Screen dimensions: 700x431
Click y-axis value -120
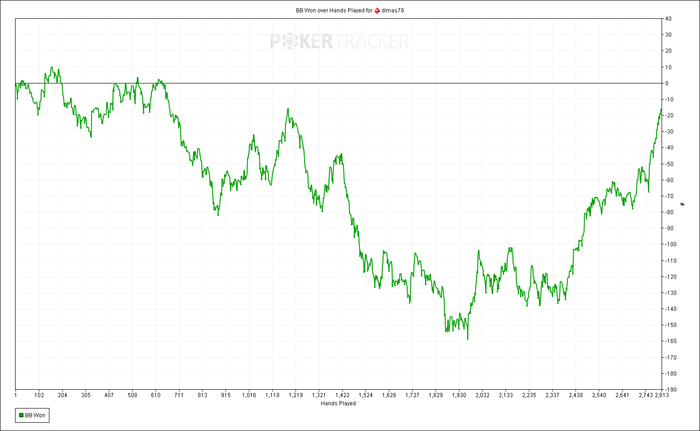coord(670,276)
